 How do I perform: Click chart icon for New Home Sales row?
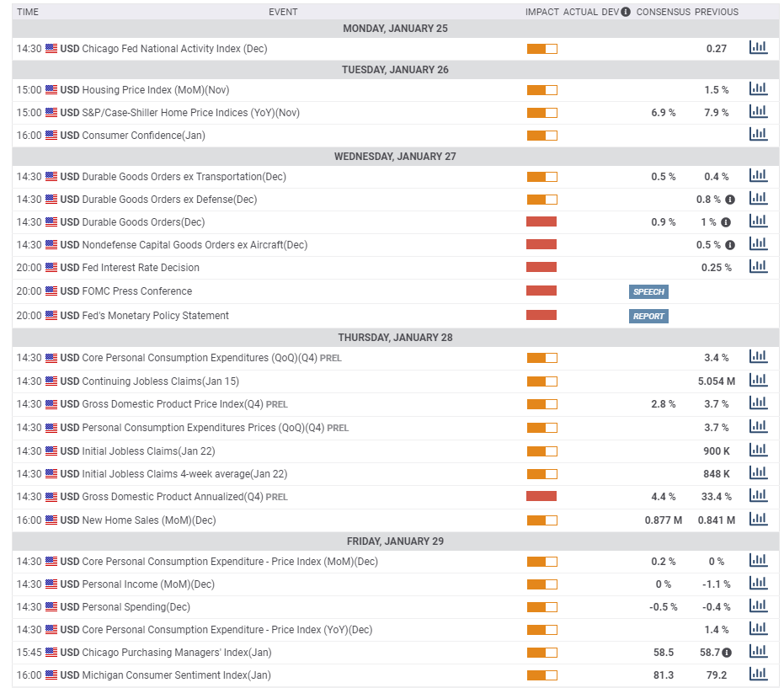tap(758, 520)
